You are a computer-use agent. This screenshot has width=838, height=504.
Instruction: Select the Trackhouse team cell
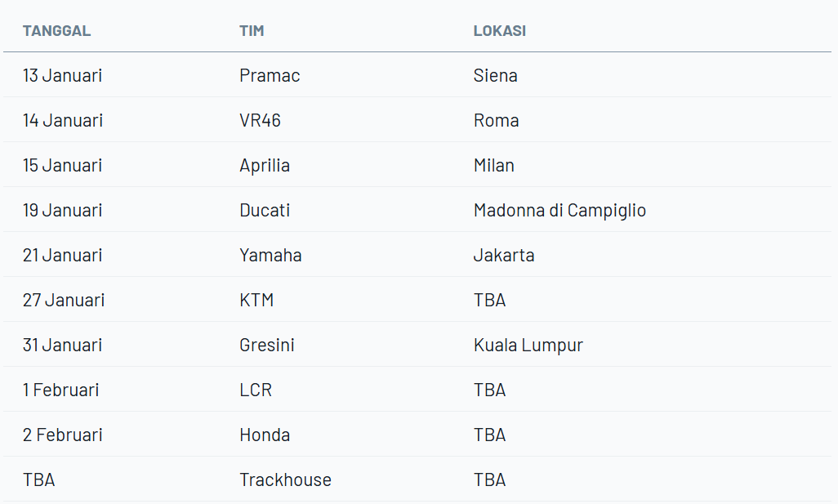coord(285,480)
